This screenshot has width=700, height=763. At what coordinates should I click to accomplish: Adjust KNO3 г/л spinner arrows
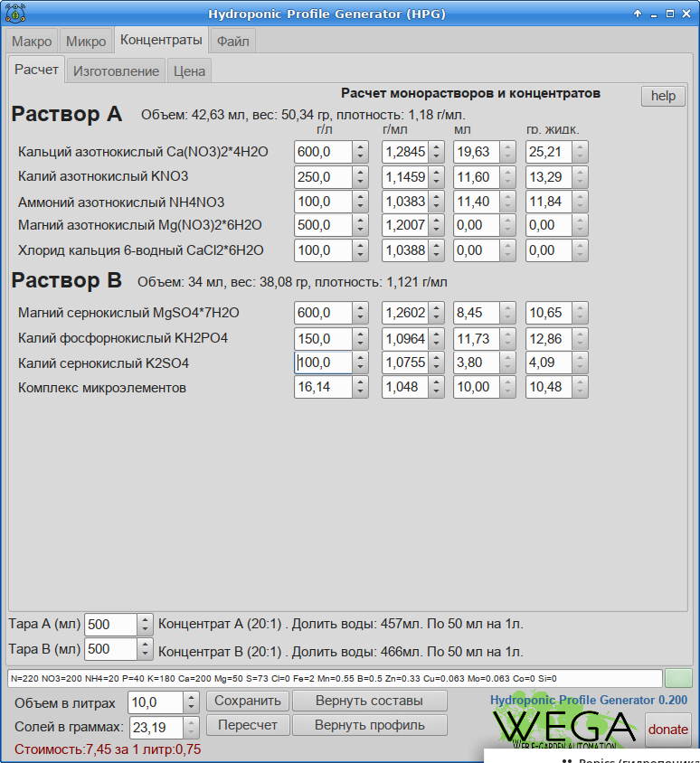[360, 177]
